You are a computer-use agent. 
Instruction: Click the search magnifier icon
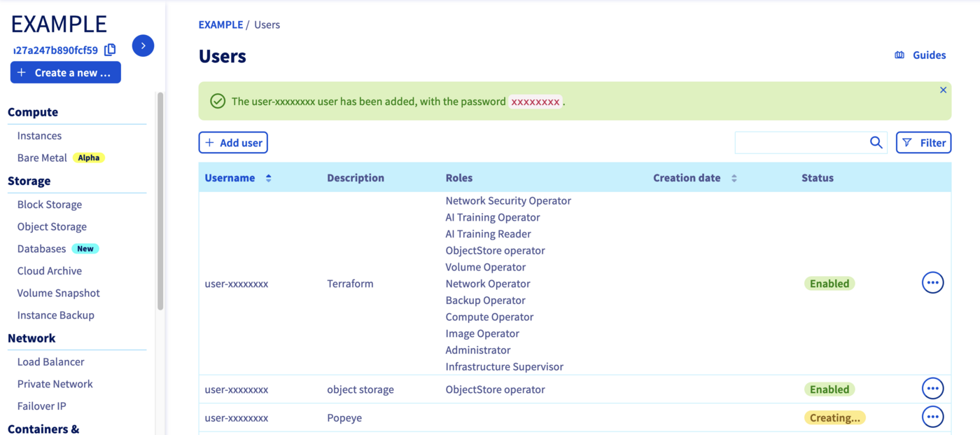coord(876,142)
